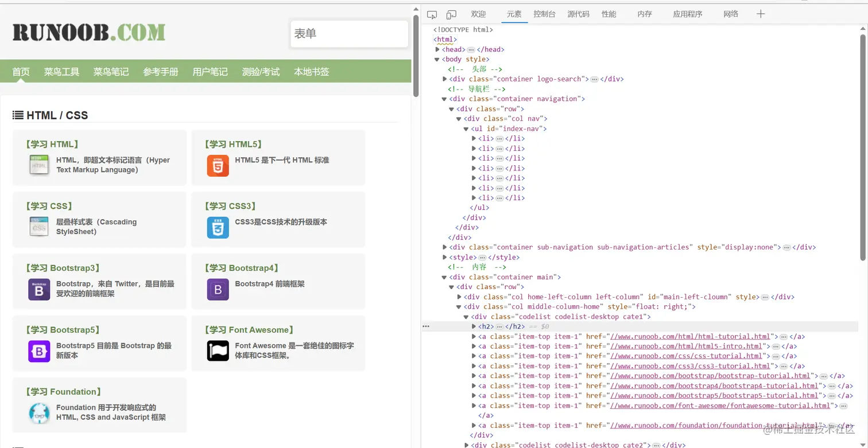Click the ellipsis in the container logo-search div
The height and width of the screenshot is (448, 868).
coord(594,79)
